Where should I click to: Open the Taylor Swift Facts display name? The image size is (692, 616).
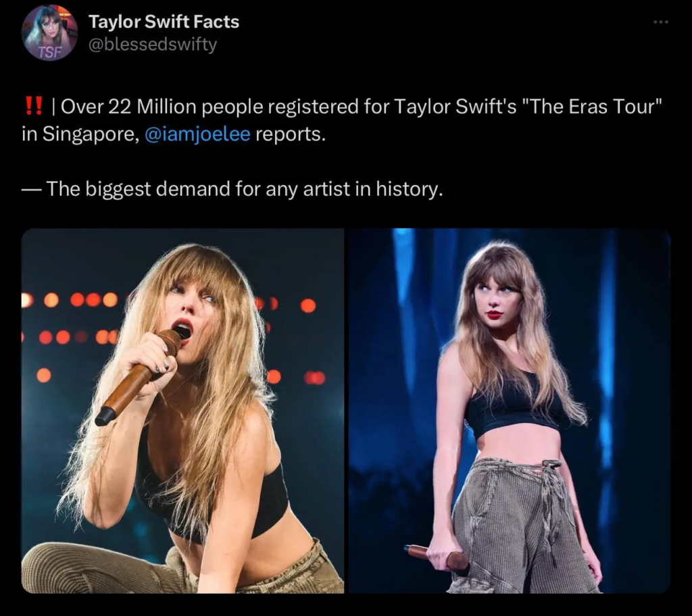pyautogui.click(x=164, y=22)
